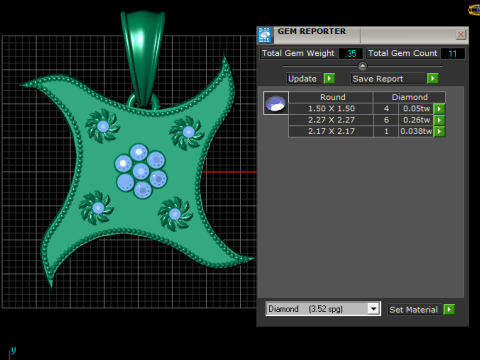480x360 pixels.
Task: Click the gem count 6 cell
Action: 386,120
